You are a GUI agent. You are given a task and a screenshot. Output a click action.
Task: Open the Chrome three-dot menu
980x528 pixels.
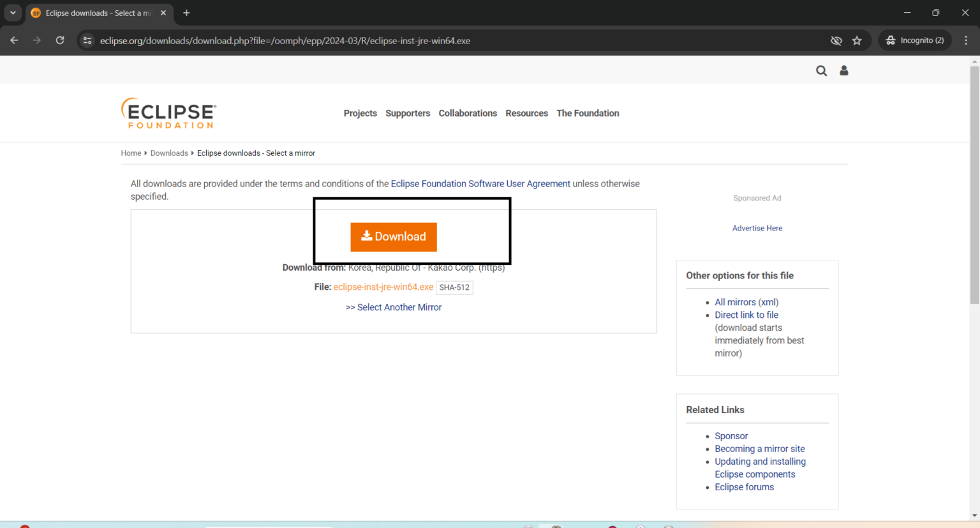click(x=966, y=40)
